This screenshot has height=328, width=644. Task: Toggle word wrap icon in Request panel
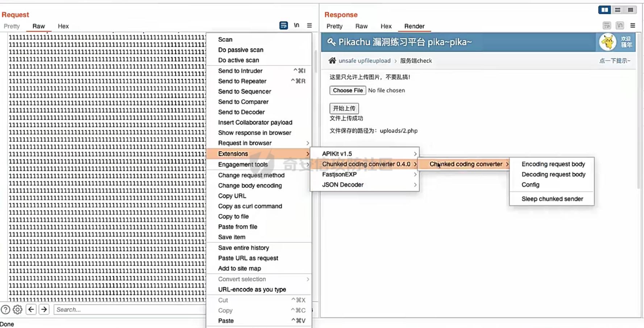coord(283,25)
